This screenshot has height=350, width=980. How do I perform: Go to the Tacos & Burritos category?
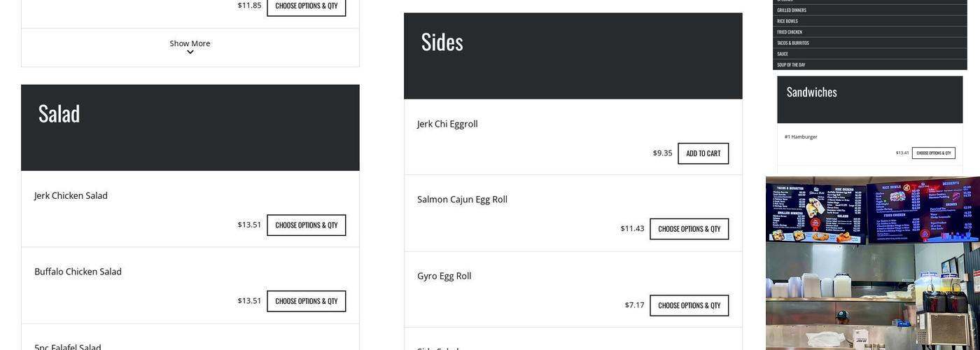coord(793,43)
